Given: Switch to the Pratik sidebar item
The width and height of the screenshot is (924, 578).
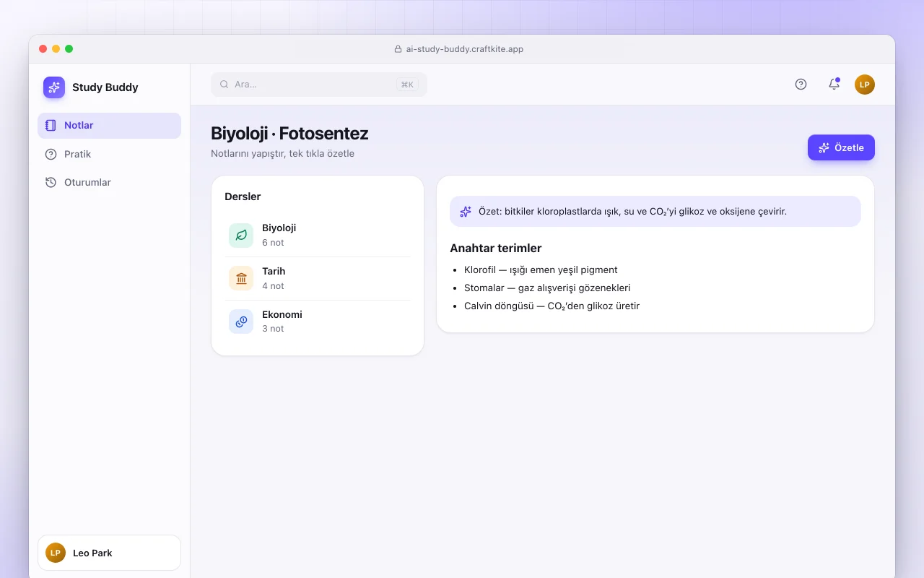Looking at the screenshot, I should (x=109, y=154).
